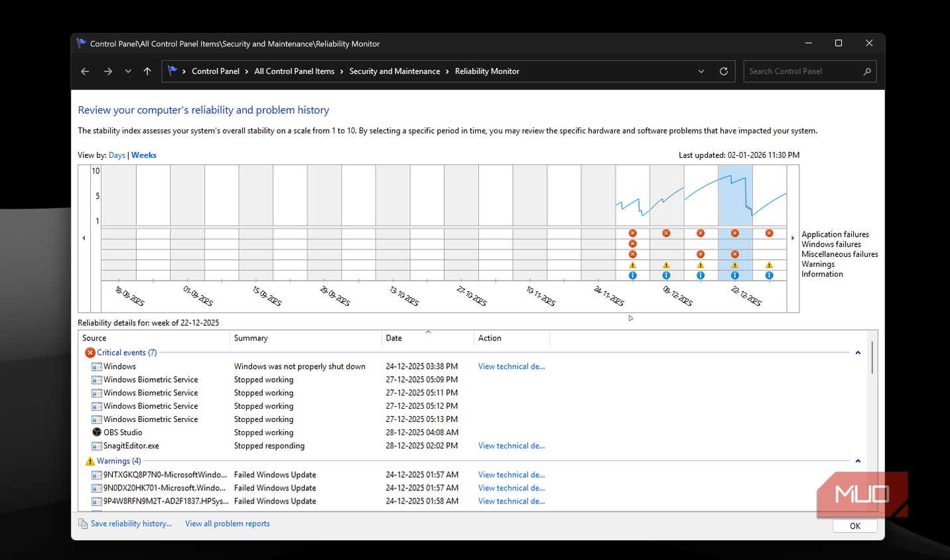Viewport: 950px width, 560px height.
Task: Click the flag icon in the address bar
Action: point(172,71)
